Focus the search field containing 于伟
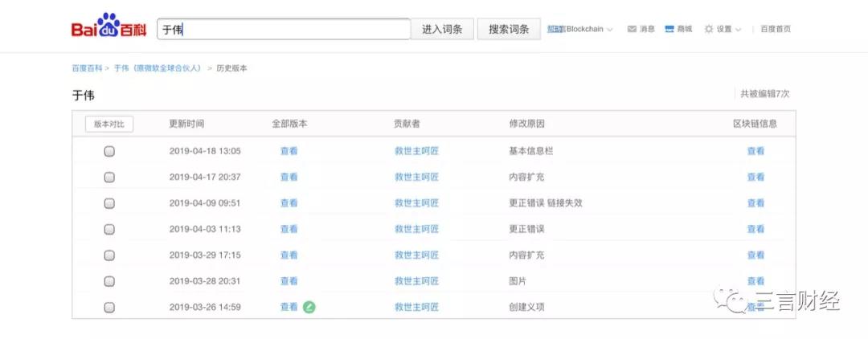 click(283, 29)
